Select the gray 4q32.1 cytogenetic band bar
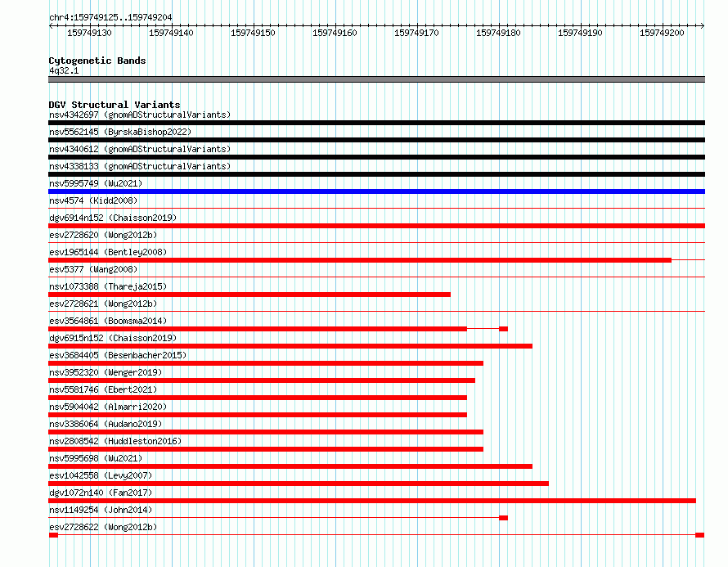Screen dimensions: 728x567 [376, 79]
